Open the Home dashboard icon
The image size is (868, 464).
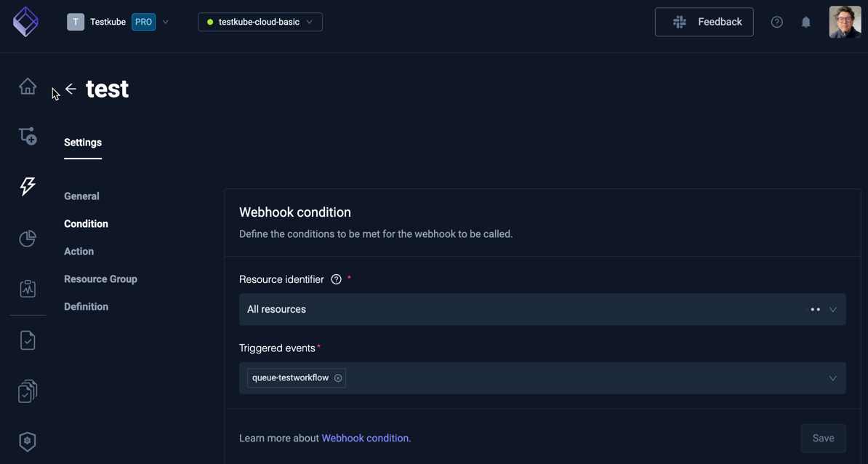point(27,86)
